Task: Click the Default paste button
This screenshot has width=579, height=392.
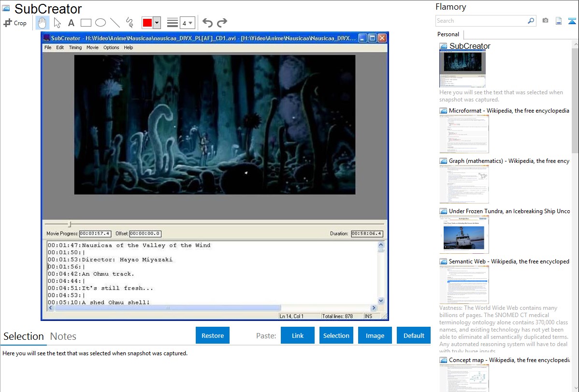Action: click(414, 335)
